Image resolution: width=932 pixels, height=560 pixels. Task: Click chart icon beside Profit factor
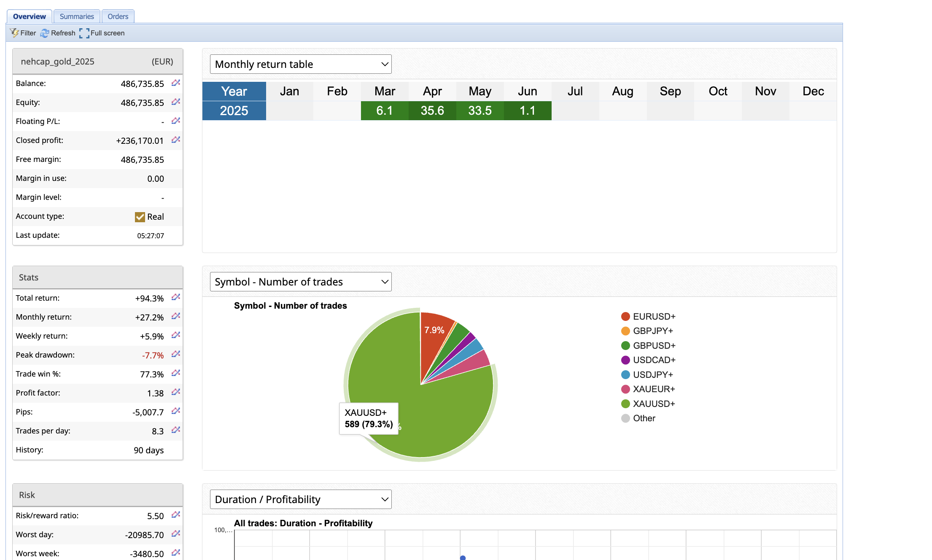tap(176, 393)
